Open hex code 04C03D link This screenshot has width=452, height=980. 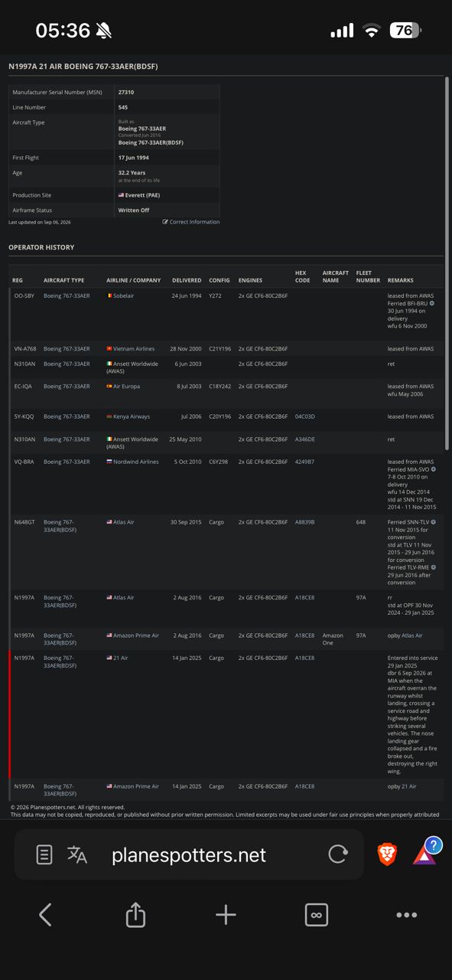pyautogui.click(x=305, y=416)
